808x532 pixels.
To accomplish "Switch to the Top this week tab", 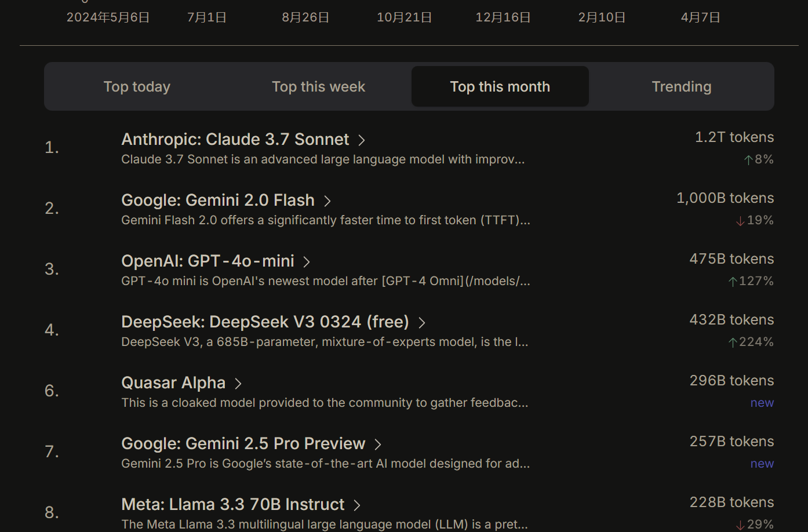I will click(318, 86).
